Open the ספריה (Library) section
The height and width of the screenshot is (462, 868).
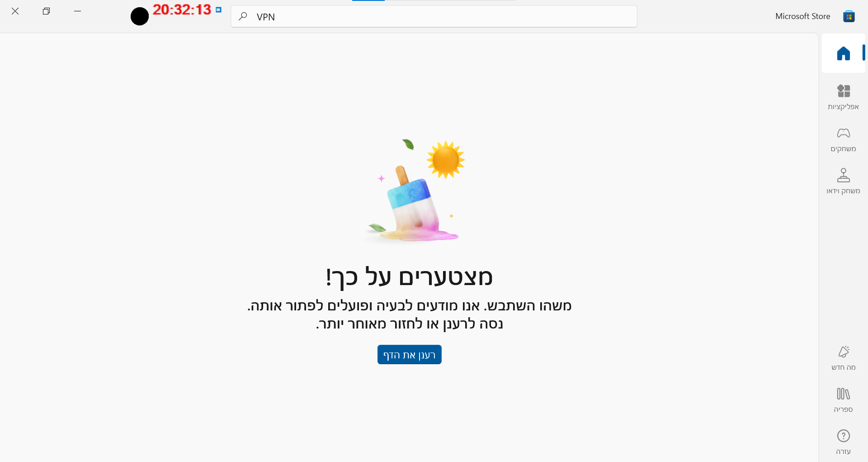click(843, 400)
